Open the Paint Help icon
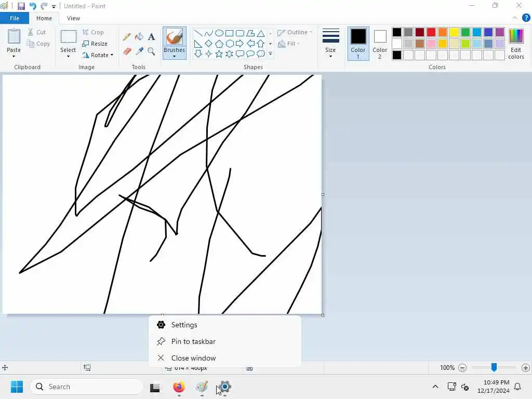532x399 pixels. point(526,18)
